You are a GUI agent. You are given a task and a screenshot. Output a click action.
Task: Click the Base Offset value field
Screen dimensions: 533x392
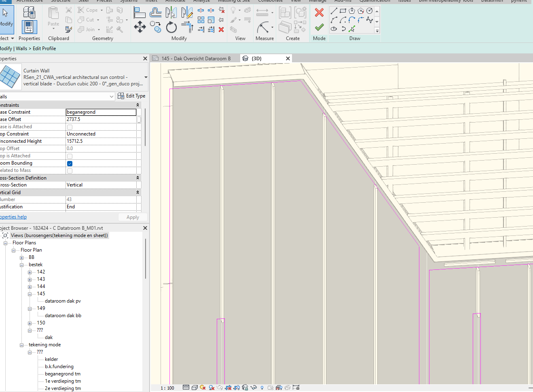pyautogui.click(x=101, y=119)
